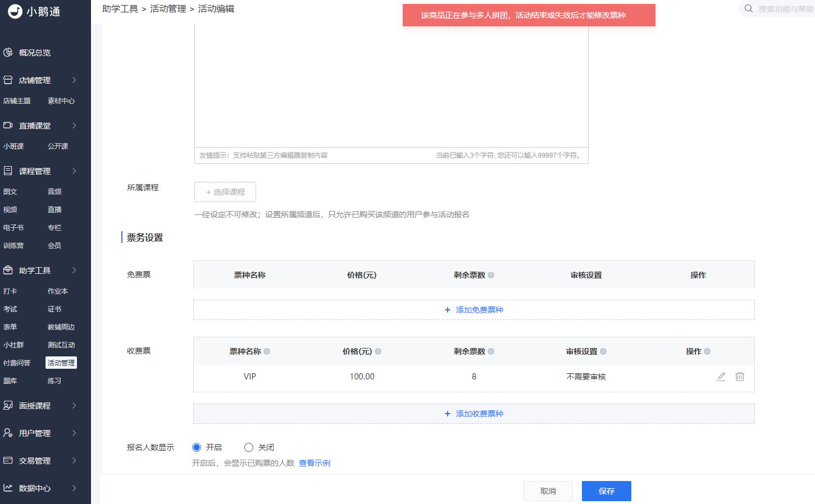Viewport: 815px width, 504px height.
Task: Open the 概况总览 overview icon
Action: point(8,52)
